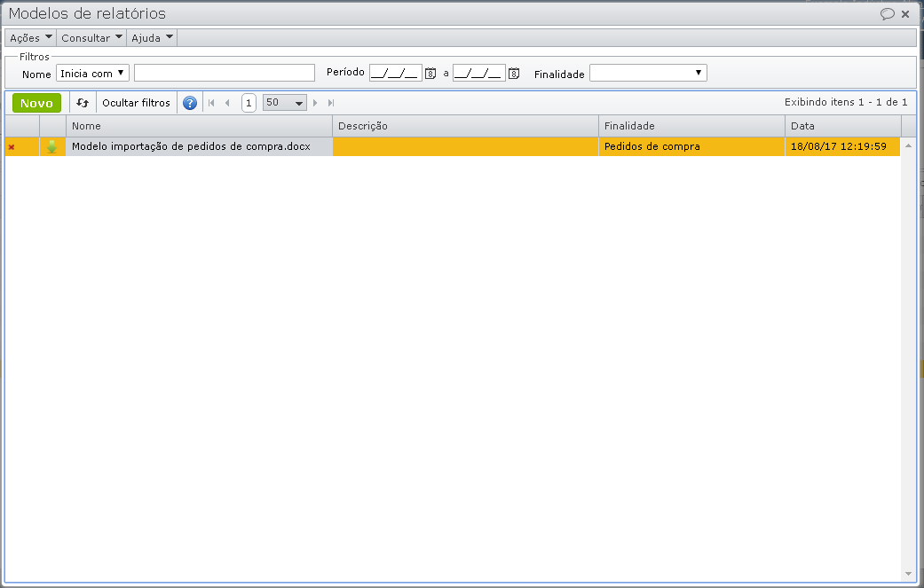This screenshot has width=924, height=588.
Task: Sort by the Finalidade column header
Action: point(691,126)
